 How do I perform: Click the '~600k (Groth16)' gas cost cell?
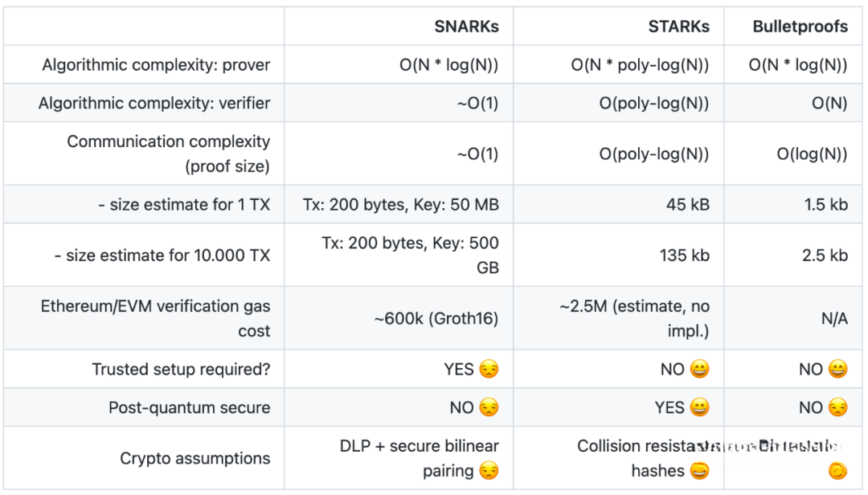(x=436, y=319)
